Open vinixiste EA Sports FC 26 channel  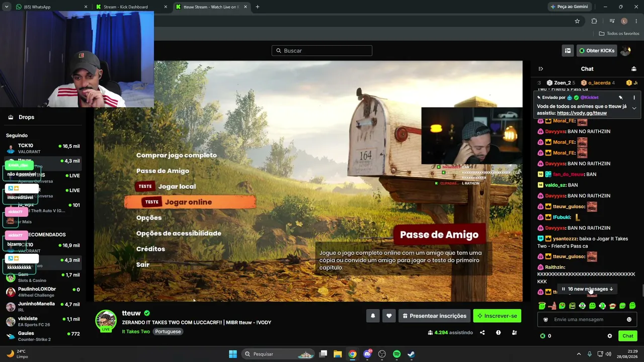click(43, 321)
